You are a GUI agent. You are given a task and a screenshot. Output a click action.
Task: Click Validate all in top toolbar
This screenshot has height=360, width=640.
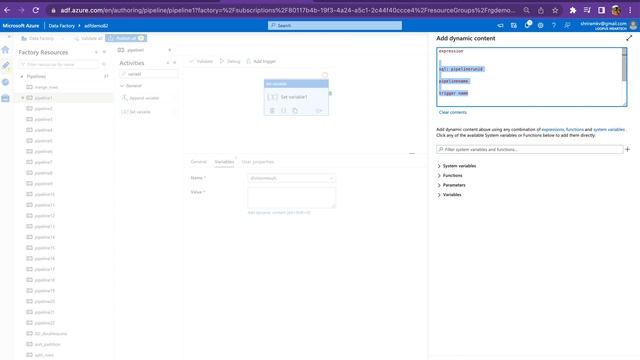point(88,38)
